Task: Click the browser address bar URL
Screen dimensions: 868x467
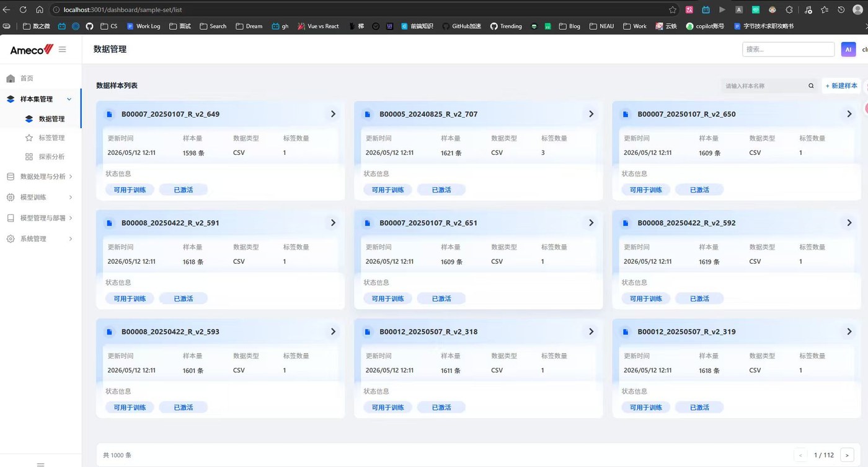Action: [x=122, y=10]
